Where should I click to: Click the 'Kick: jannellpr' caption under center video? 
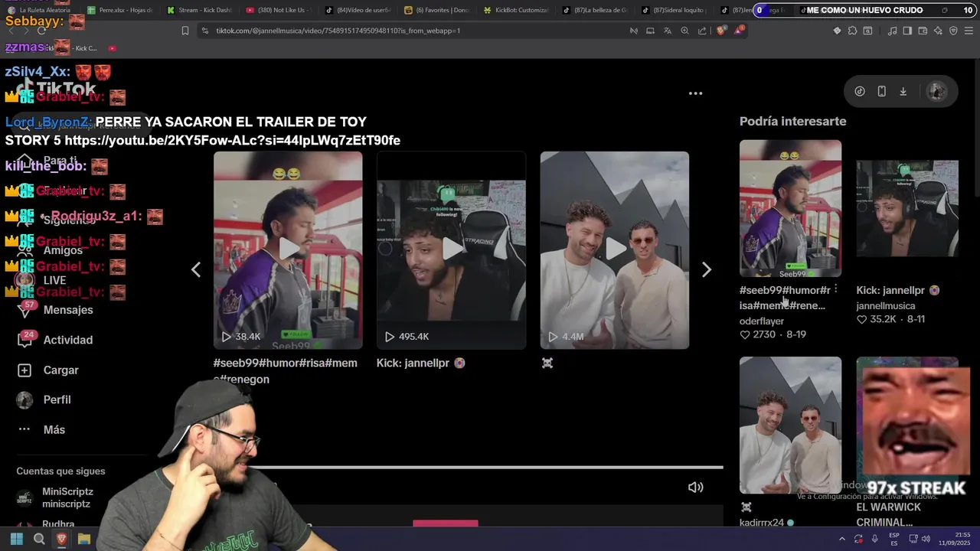click(420, 363)
